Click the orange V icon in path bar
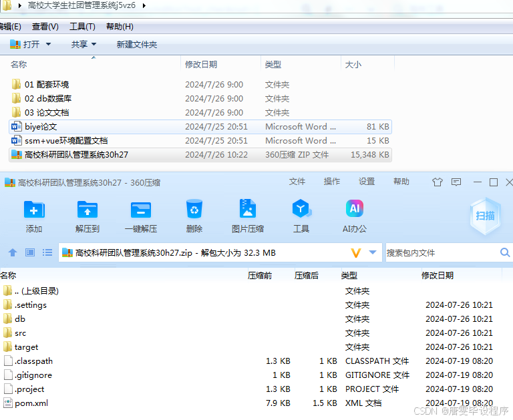Viewport: 513px width, 420px height. click(x=356, y=252)
